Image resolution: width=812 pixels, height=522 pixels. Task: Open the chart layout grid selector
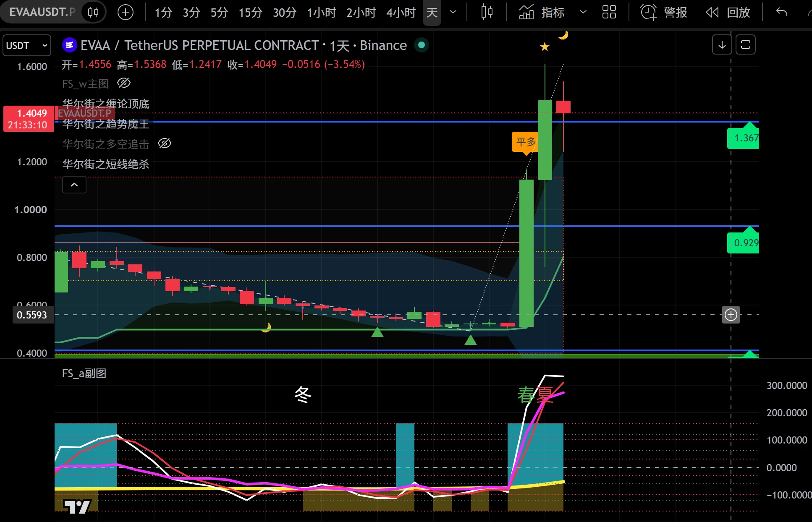(609, 12)
